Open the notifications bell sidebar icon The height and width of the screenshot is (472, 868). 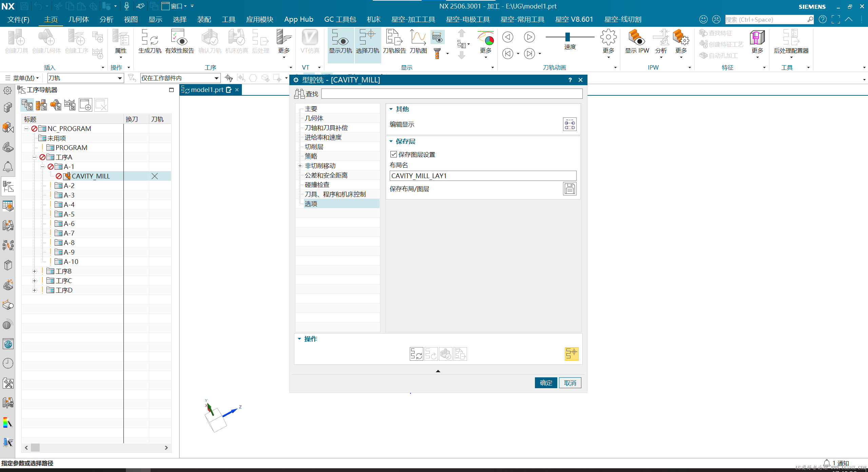8,167
